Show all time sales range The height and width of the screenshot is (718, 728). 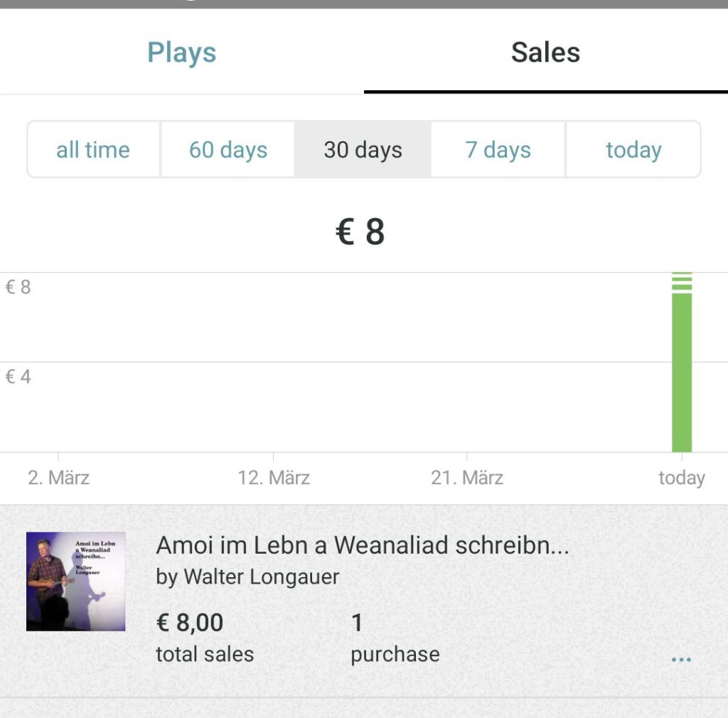point(93,150)
